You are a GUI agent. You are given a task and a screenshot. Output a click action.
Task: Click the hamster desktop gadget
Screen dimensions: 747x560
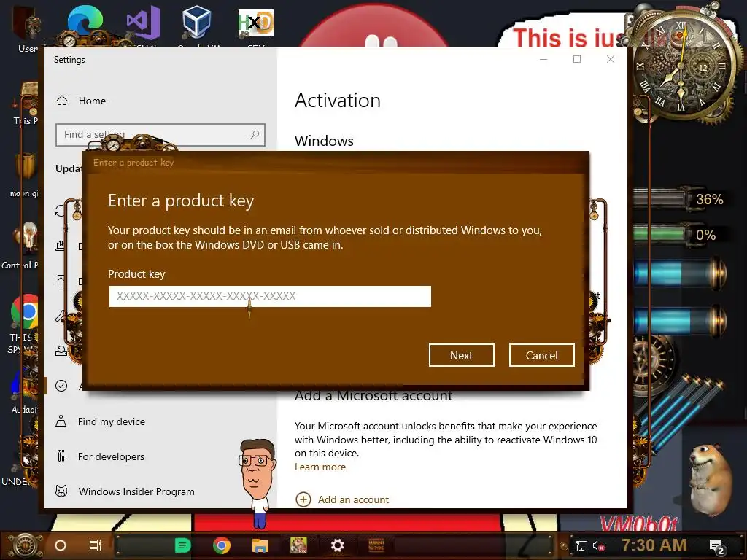click(x=710, y=481)
